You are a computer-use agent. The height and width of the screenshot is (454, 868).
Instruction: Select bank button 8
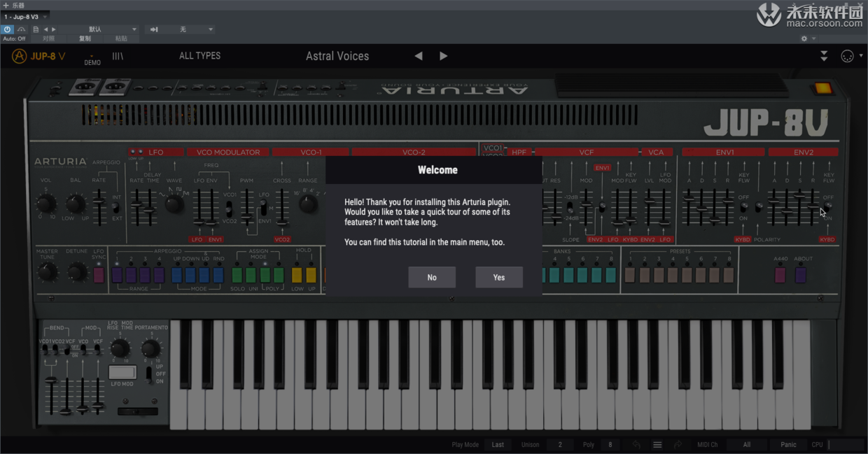tap(610, 275)
